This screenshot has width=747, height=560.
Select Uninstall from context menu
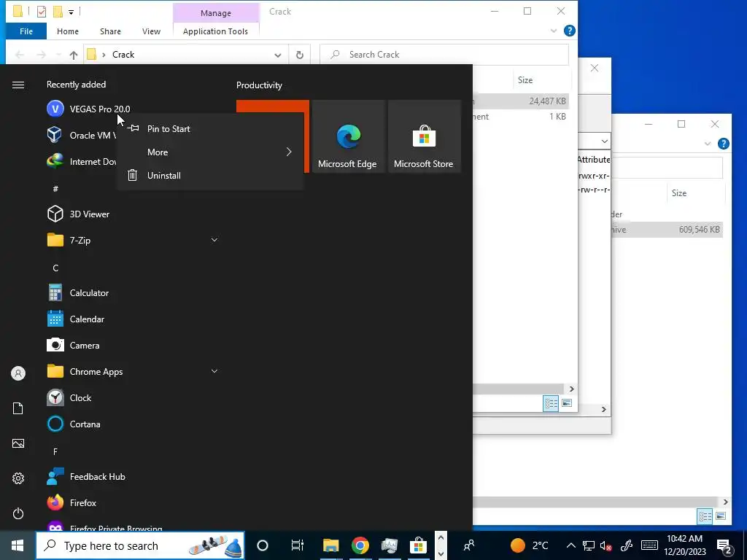209,175
